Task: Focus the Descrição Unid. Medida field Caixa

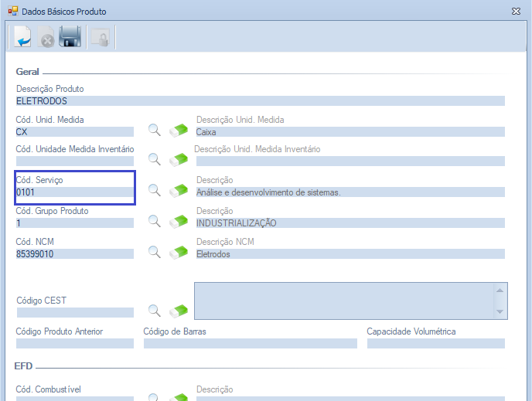Action: coord(350,132)
